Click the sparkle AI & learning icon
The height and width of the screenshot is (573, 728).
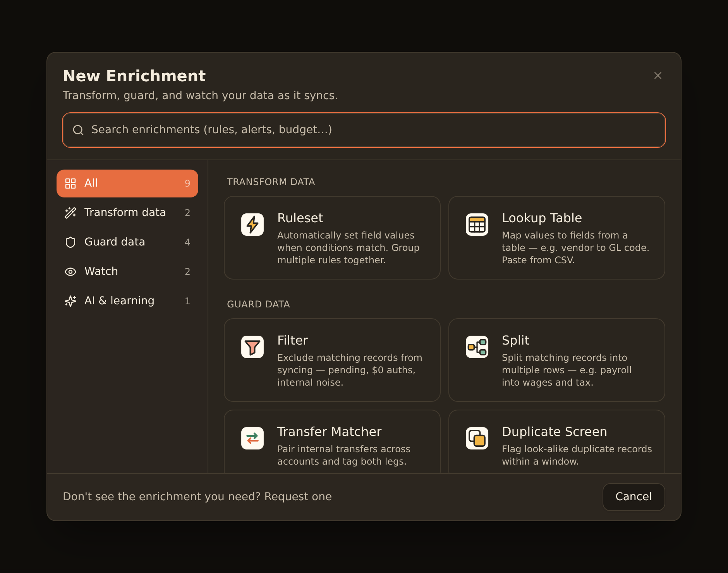tap(70, 301)
